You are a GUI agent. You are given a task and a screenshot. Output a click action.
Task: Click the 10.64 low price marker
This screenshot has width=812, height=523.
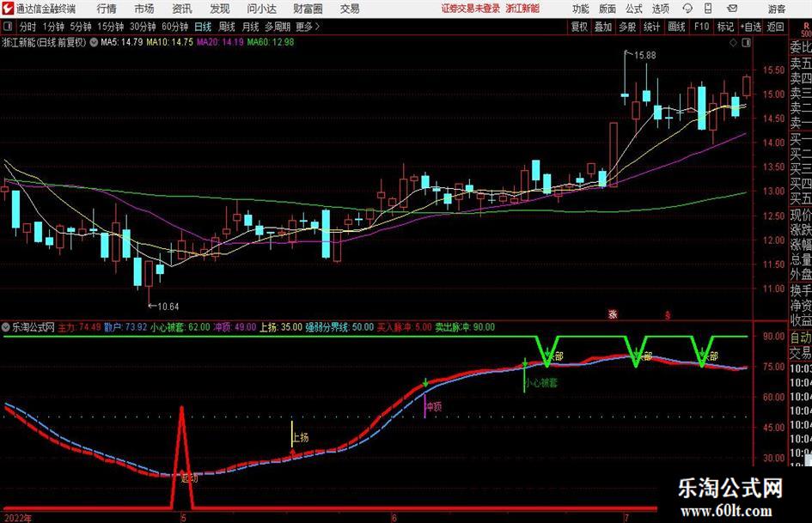point(168,307)
